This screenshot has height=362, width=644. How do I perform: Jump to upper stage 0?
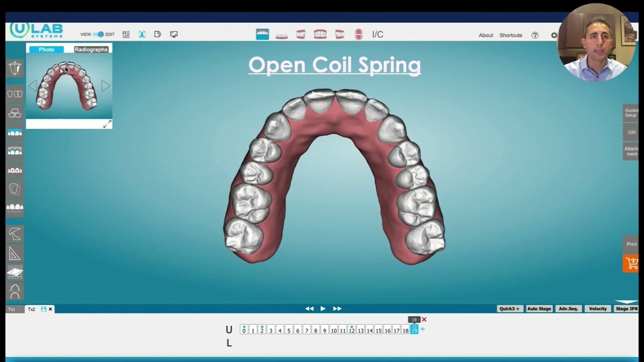click(x=244, y=330)
